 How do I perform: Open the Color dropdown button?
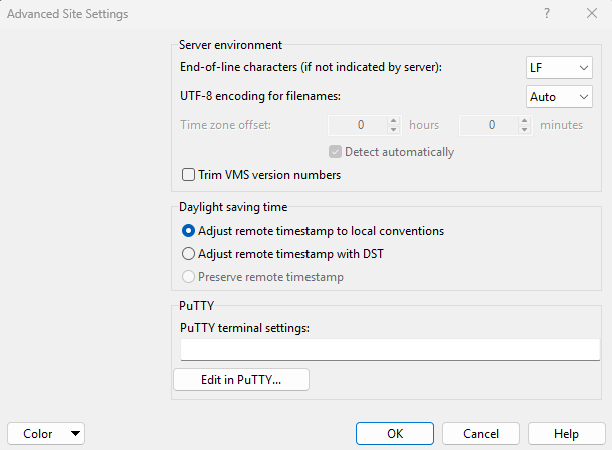coord(46,433)
